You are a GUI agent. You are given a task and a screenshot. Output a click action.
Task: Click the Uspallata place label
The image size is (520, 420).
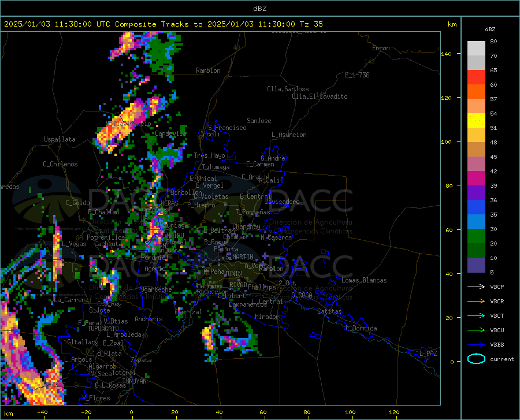[x=60, y=139]
